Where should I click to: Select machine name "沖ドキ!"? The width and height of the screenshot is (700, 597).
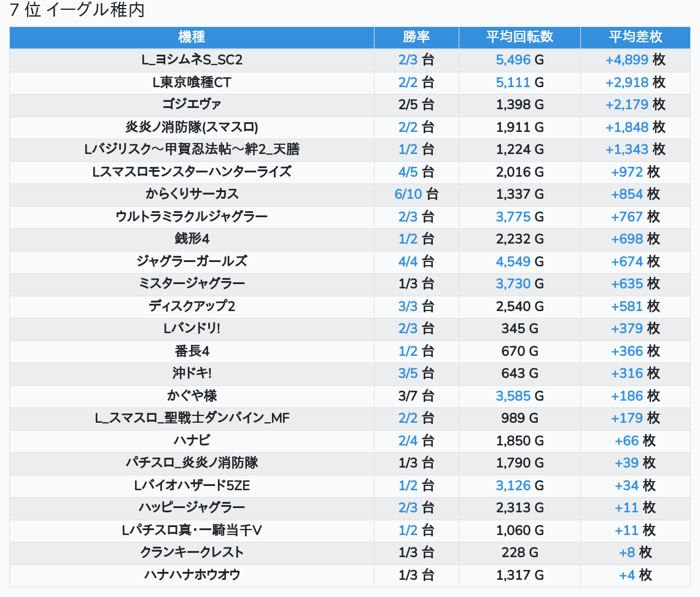192,374
